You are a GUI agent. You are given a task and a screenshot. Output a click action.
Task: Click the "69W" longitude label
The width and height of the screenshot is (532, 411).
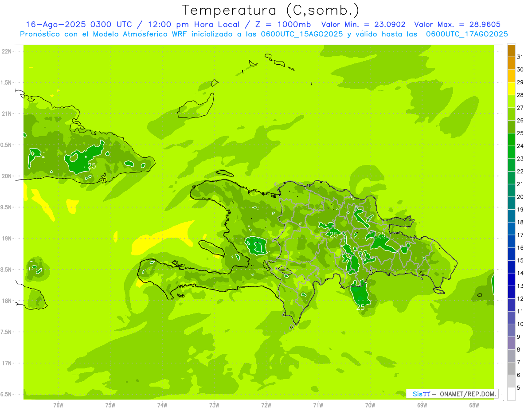[x=422, y=405]
